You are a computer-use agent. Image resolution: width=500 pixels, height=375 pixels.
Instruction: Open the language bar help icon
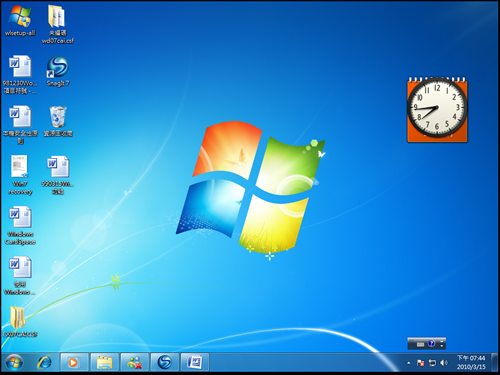pos(431,344)
